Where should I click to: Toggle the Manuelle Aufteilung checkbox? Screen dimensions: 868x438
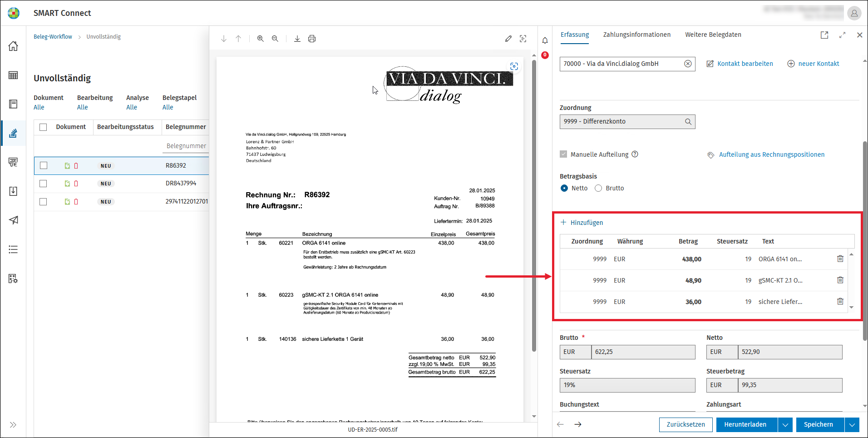coord(563,154)
